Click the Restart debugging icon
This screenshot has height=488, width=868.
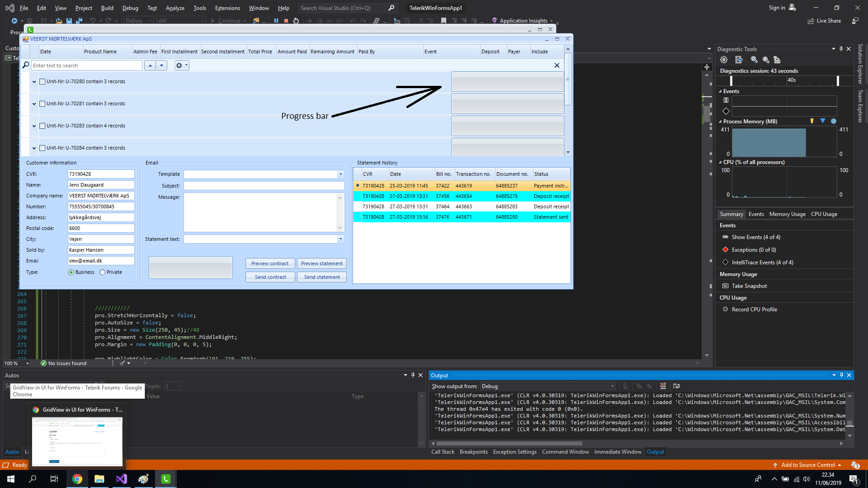click(x=296, y=21)
